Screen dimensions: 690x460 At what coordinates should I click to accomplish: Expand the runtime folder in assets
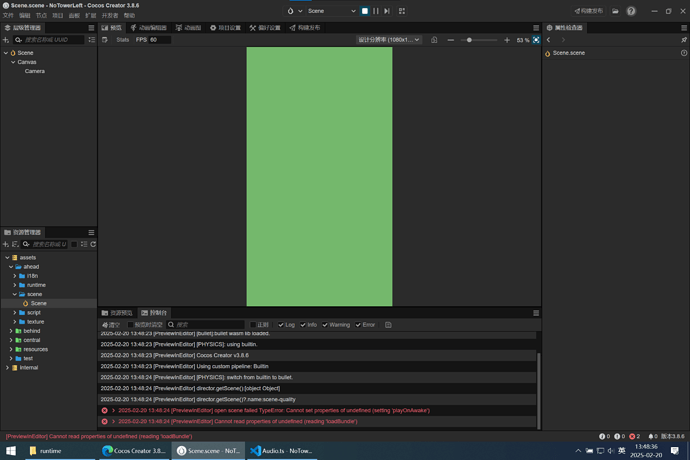15,285
